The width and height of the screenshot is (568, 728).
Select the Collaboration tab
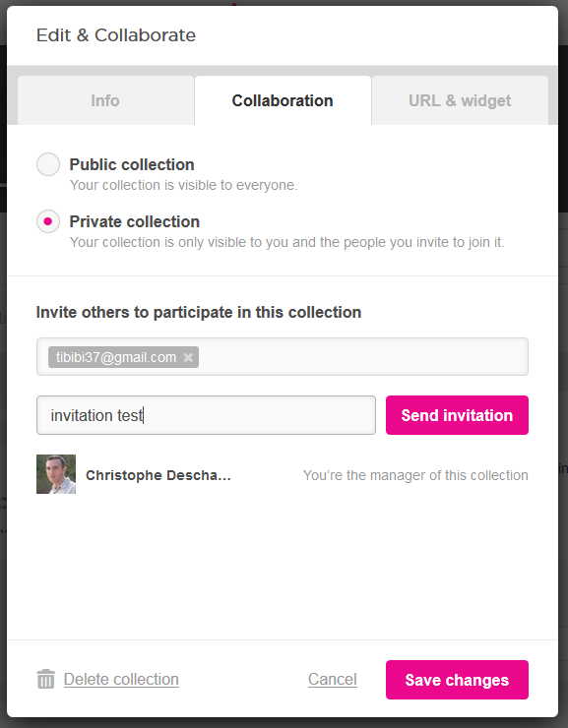[x=283, y=100]
